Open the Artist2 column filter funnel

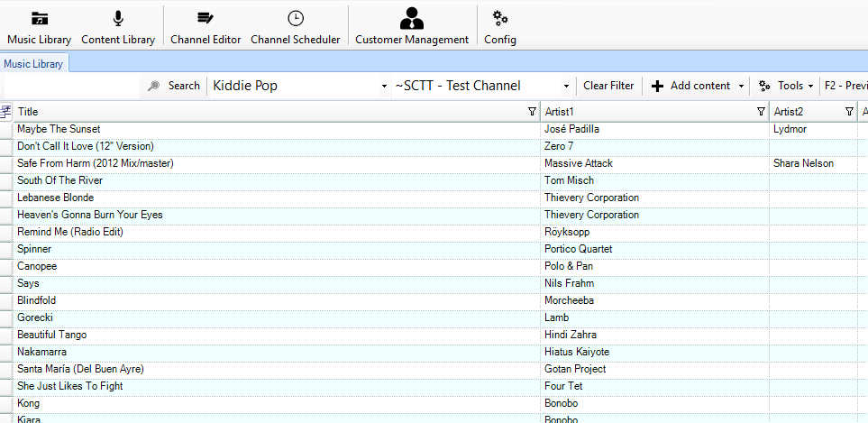pyautogui.click(x=849, y=112)
